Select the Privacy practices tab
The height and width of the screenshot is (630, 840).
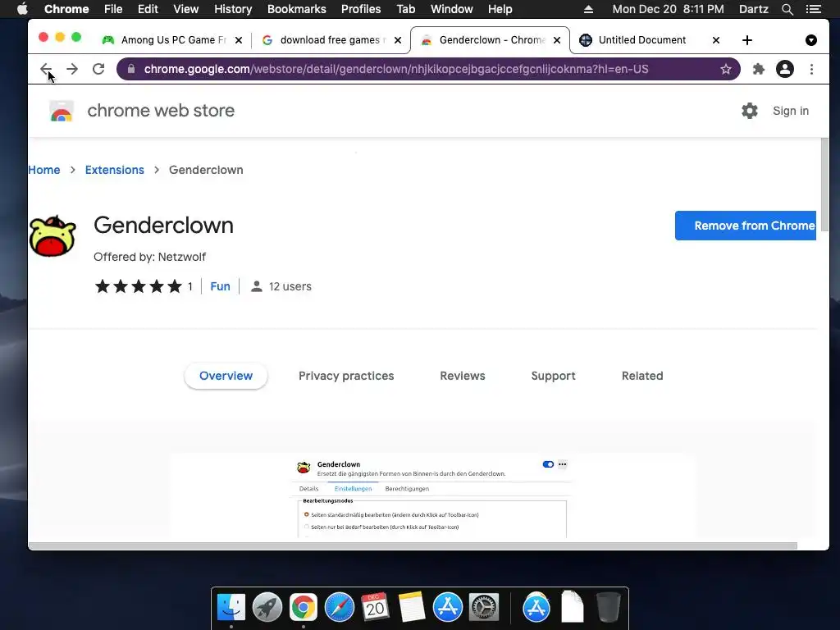click(346, 376)
